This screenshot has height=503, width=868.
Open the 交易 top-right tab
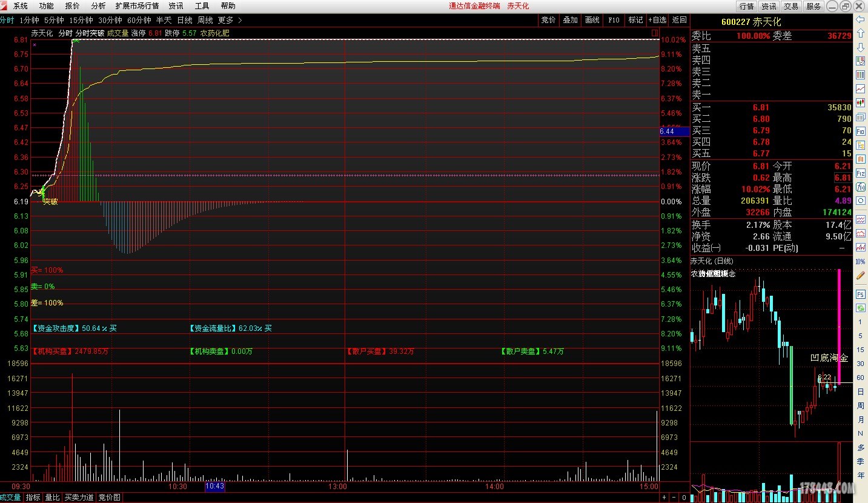pyautogui.click(x=791, y=6)
